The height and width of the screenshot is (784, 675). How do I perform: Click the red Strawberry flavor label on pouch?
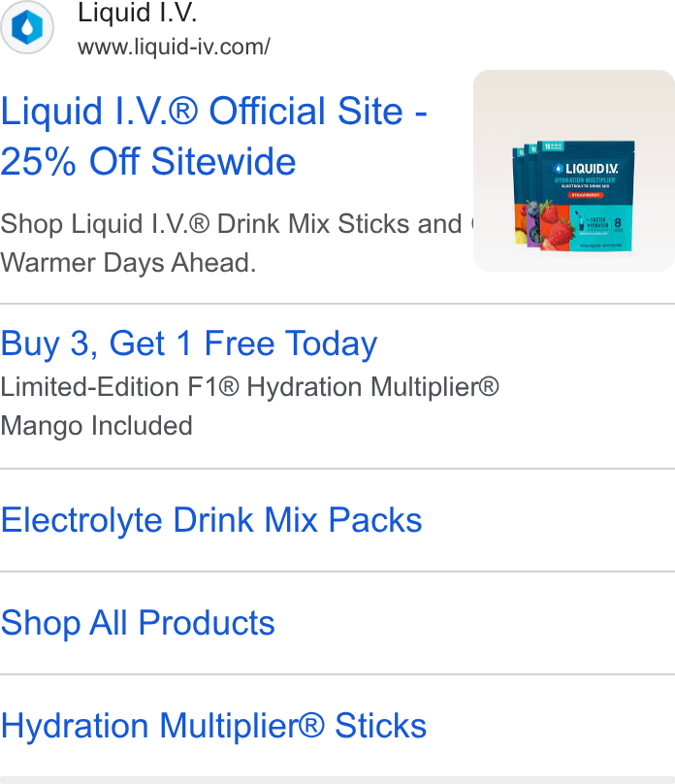tap(585, 195)
